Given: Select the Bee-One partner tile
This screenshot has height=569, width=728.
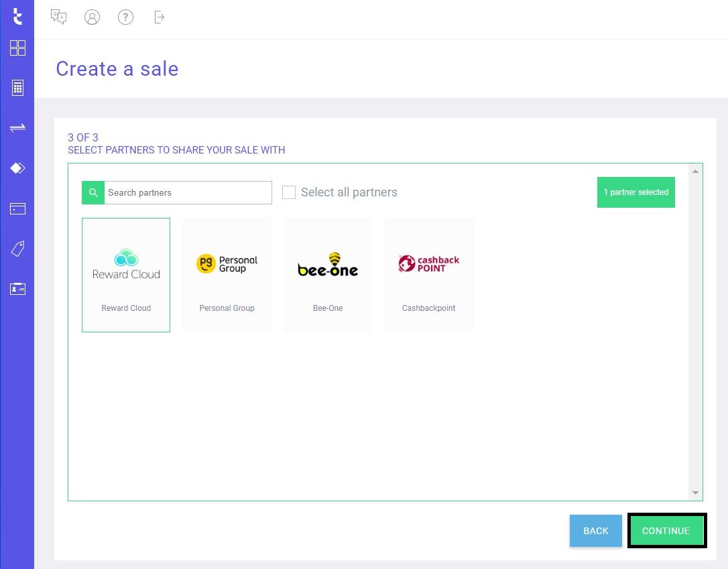Looking at the screenshot, I should point(328,275).
